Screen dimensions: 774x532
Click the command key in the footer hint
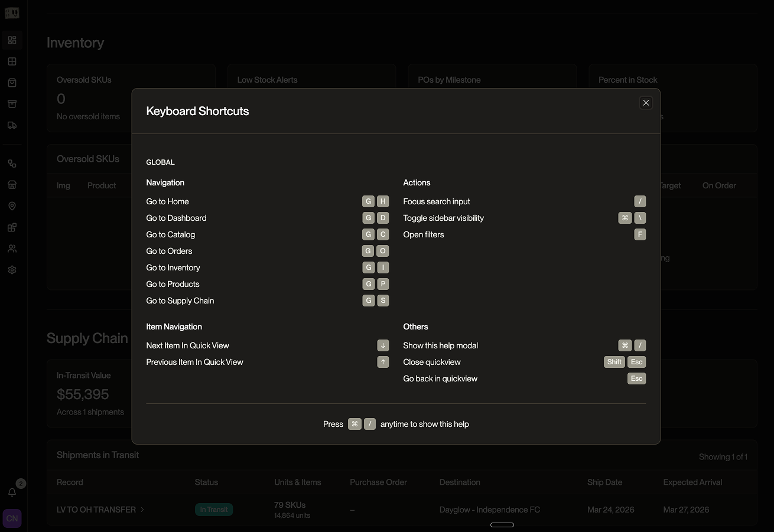pos(355,424)
